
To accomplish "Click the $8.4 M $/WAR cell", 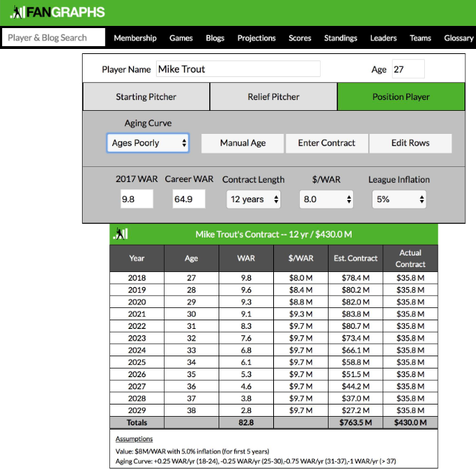I will (x=301, y=290).
